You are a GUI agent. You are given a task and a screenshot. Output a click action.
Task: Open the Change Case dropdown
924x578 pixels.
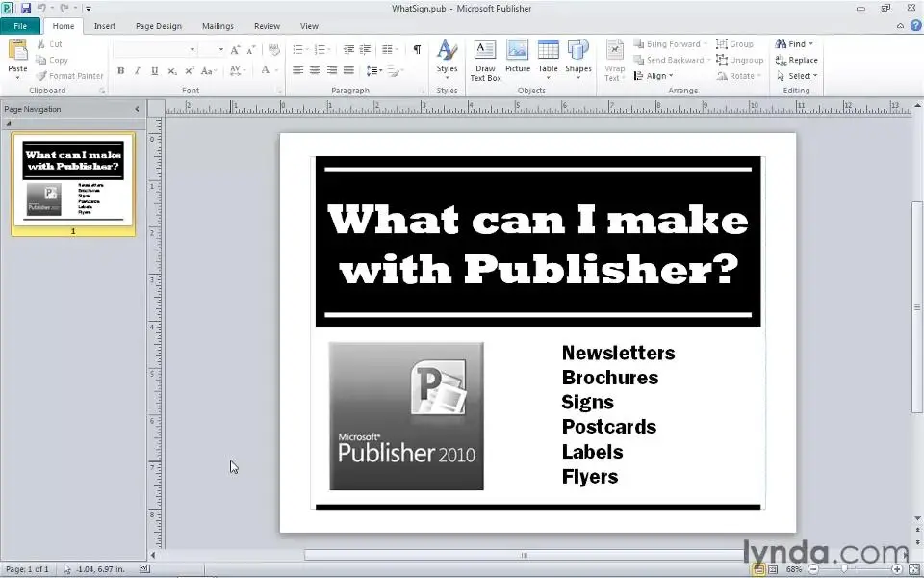pos(209,70)
